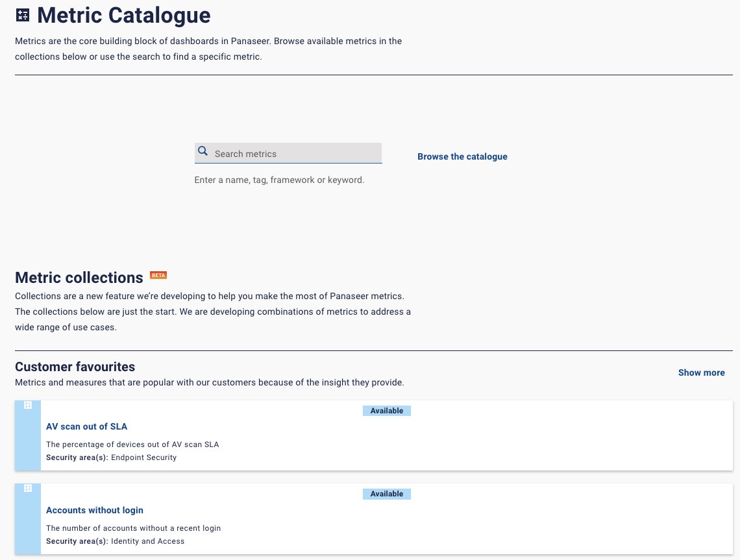Viewport: 740px width, 560px height.
Task: Click the orange BETA badge
Action: pos(158,275)
